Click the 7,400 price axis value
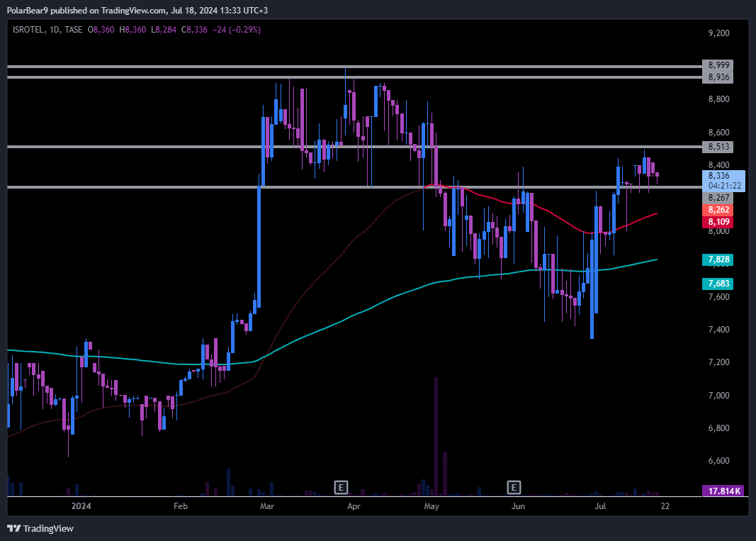This screenshot has height=541, width=756. pos(718,330)
